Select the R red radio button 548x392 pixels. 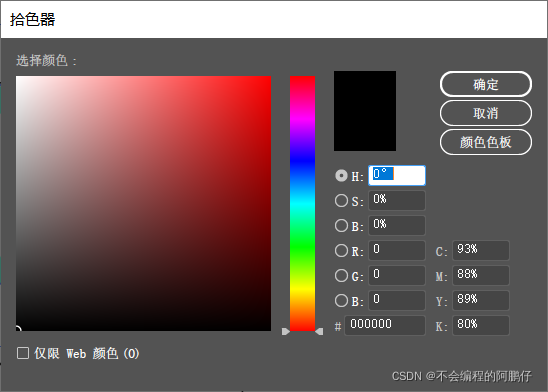341,251
